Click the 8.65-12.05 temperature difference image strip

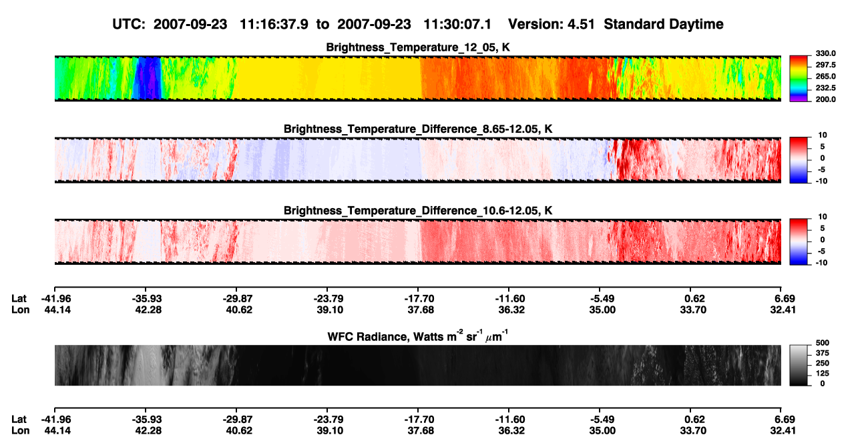(x=417, y=160)
